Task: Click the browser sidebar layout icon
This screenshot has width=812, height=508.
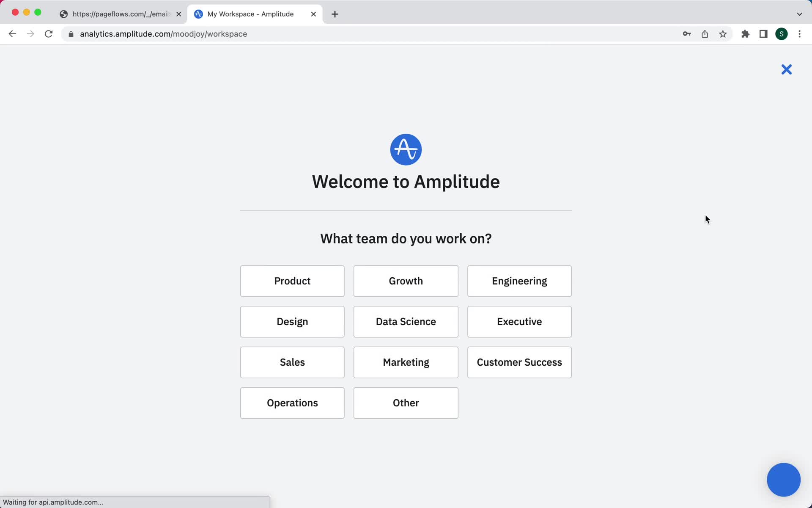Action: pos(763,33)
